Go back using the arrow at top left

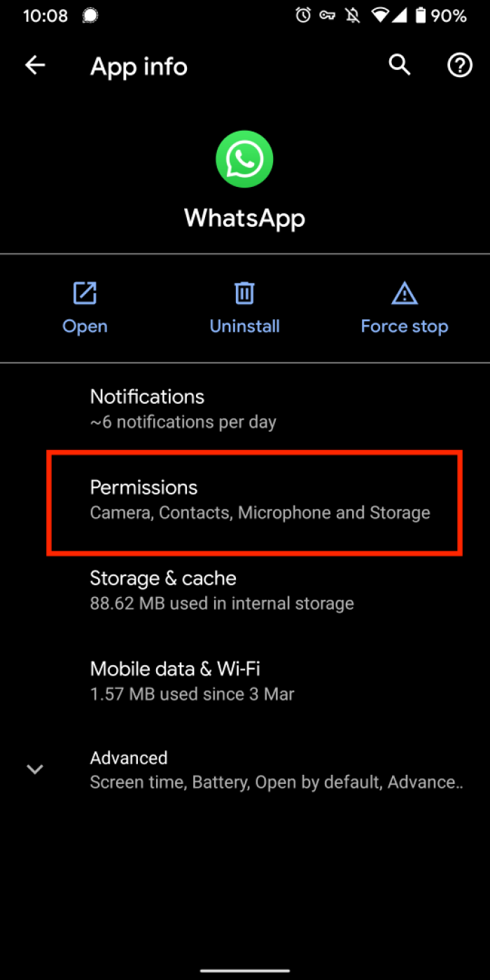coord(35,65)
